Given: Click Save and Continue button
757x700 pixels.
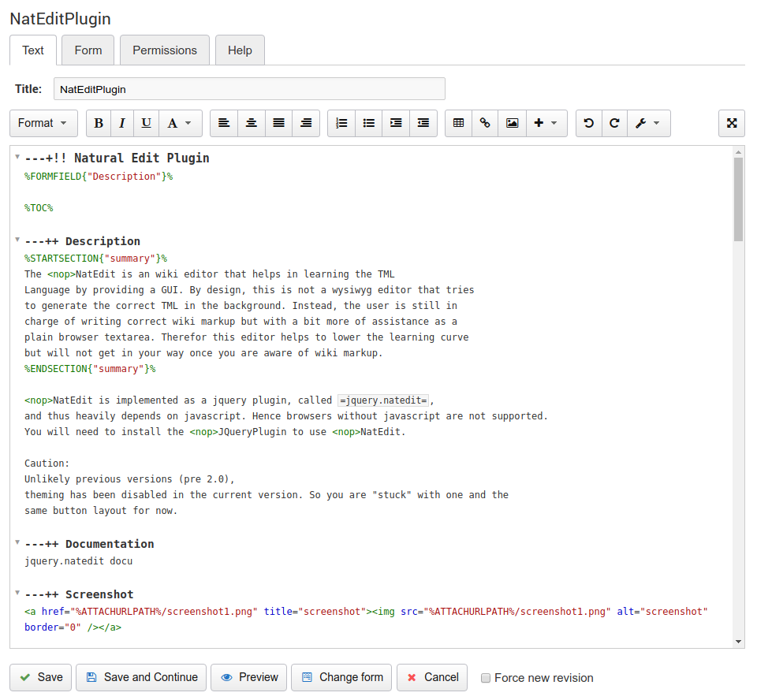Looking at the screenshot, I should [141, 677].
